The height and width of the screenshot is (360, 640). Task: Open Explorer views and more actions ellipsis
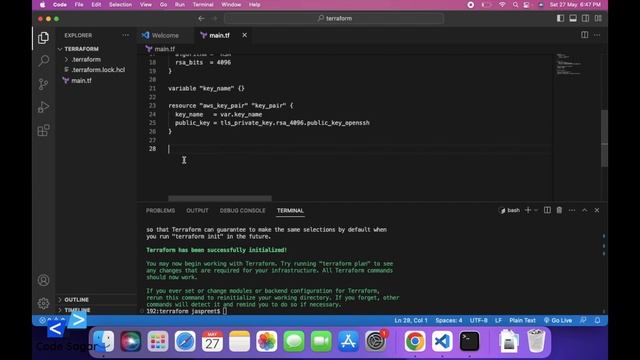125,35
